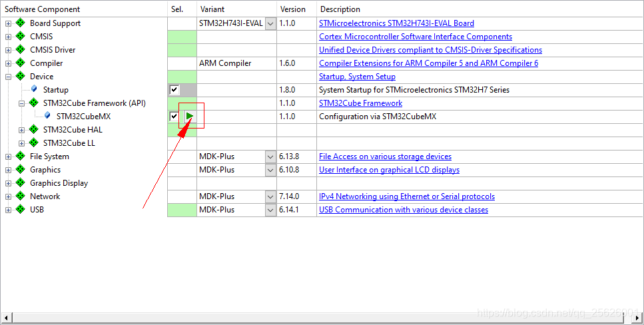Open the File System MDK-Plus variant dropdown
The height and width of the screenshot is (325, 644).
tap(270, 157)
